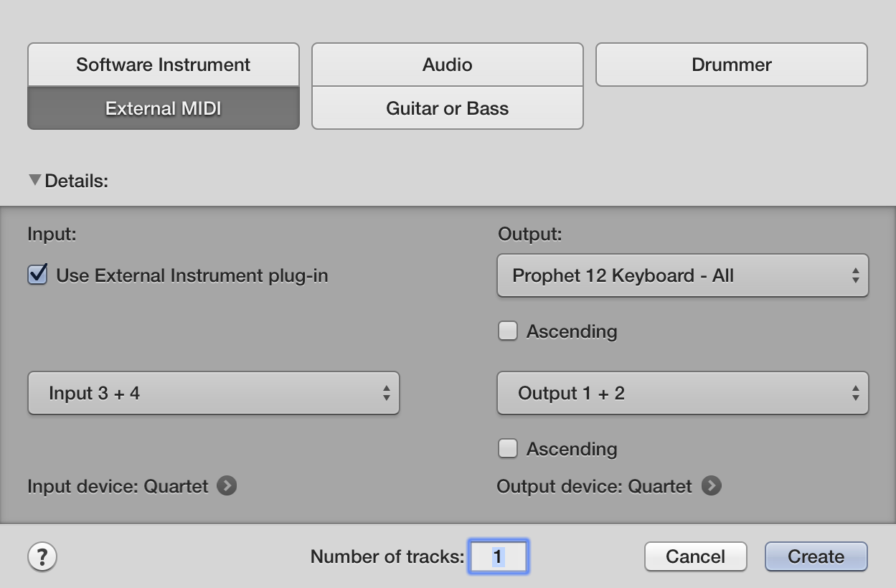Disable the Use External Instrument plug-in checkbox
896x588 pixels.
[37, 273]
